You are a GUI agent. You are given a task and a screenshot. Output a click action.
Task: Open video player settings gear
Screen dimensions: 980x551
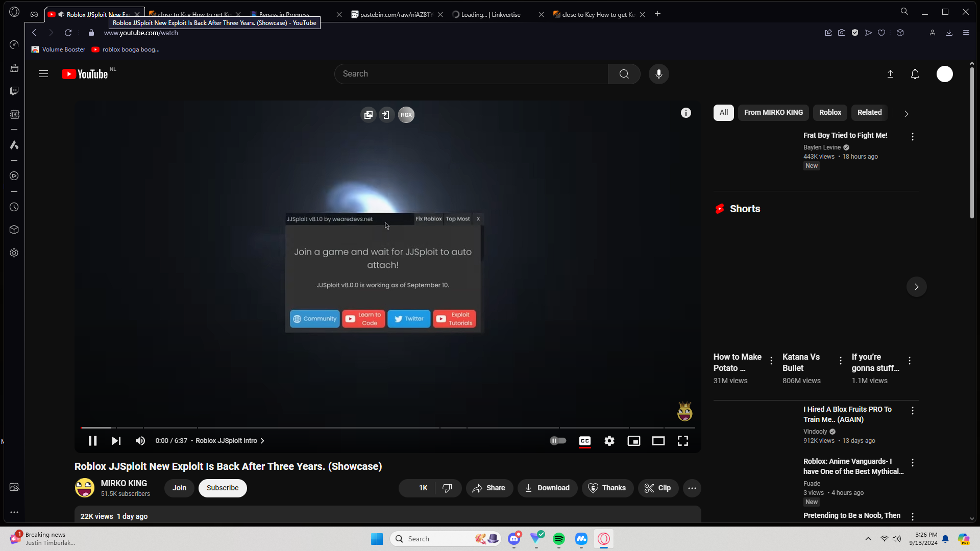coord(609,441)
